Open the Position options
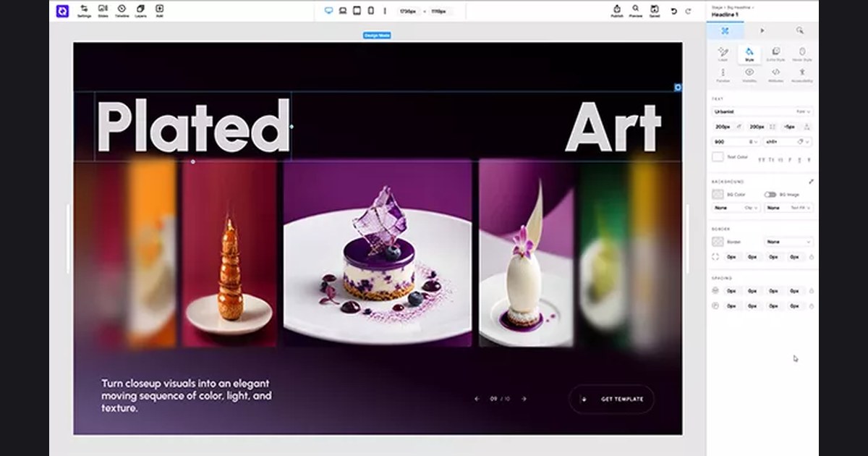Screen dimensions: 868x456 [x=723, y=75]
